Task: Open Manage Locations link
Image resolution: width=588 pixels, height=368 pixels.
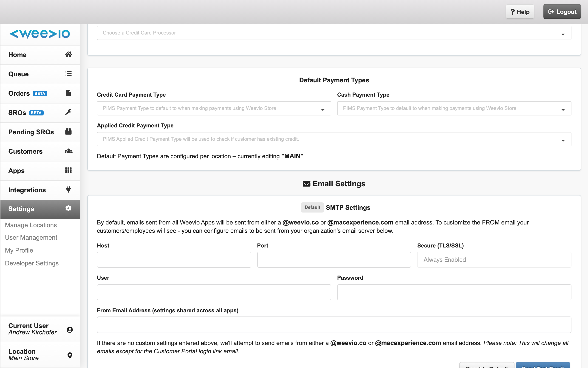Action: (31, 225)
